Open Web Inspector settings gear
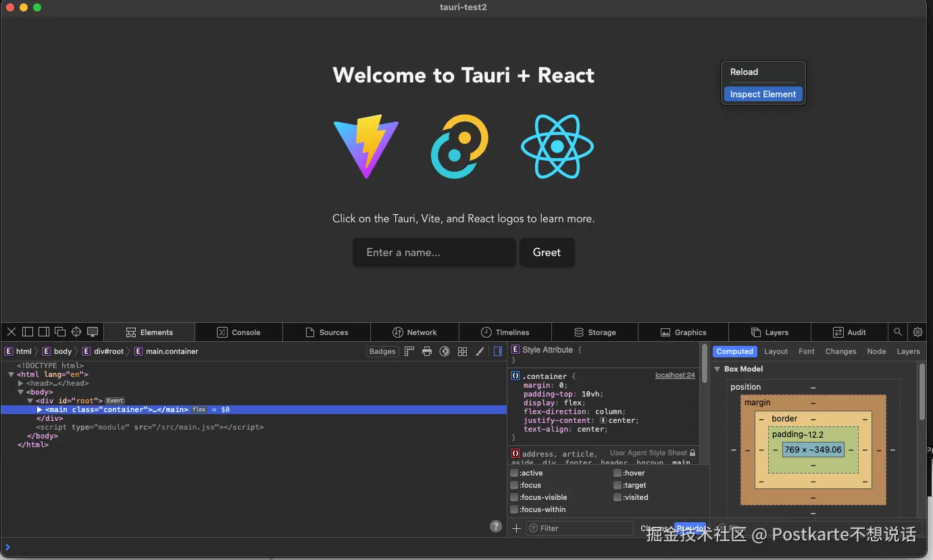The width and height of the screenshot is (933, 560). pos(917,332)
